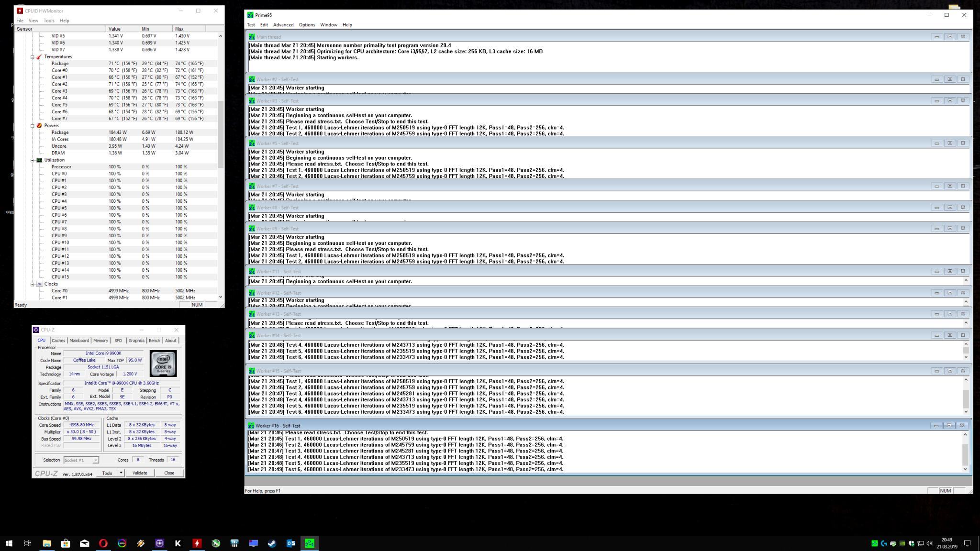
Task: Click the Close button in CPU-Z
Action: tap(169, 473)
